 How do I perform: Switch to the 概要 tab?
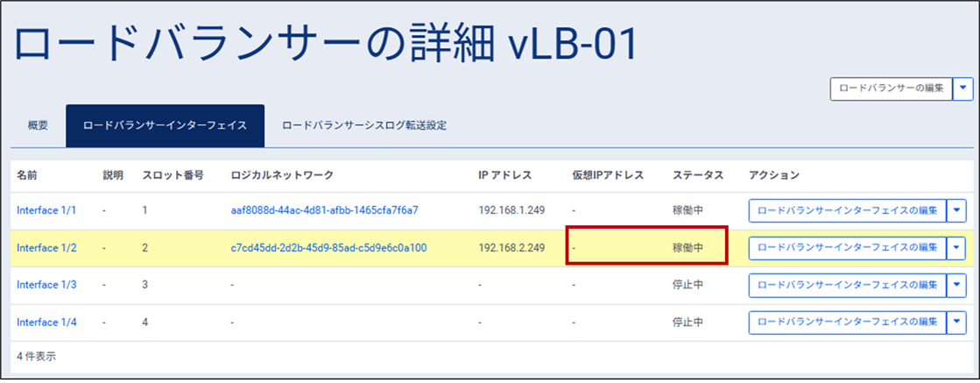pos(38,125)
